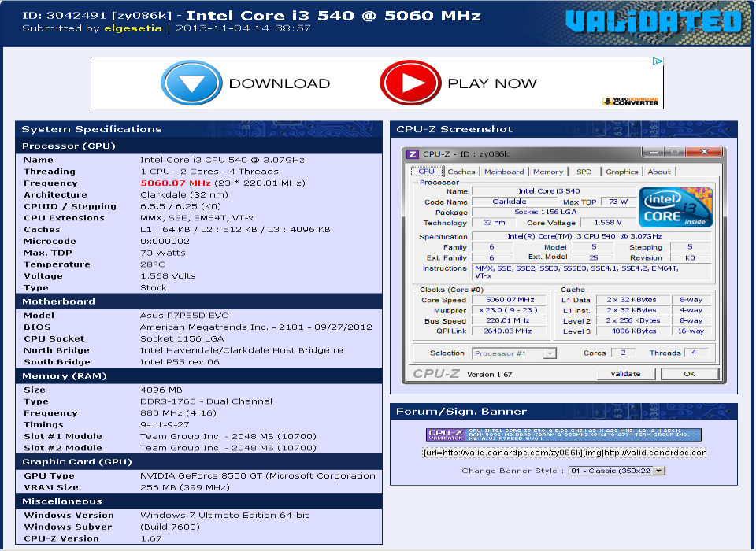Click the forum banner URL code field

tap(564, 453)
